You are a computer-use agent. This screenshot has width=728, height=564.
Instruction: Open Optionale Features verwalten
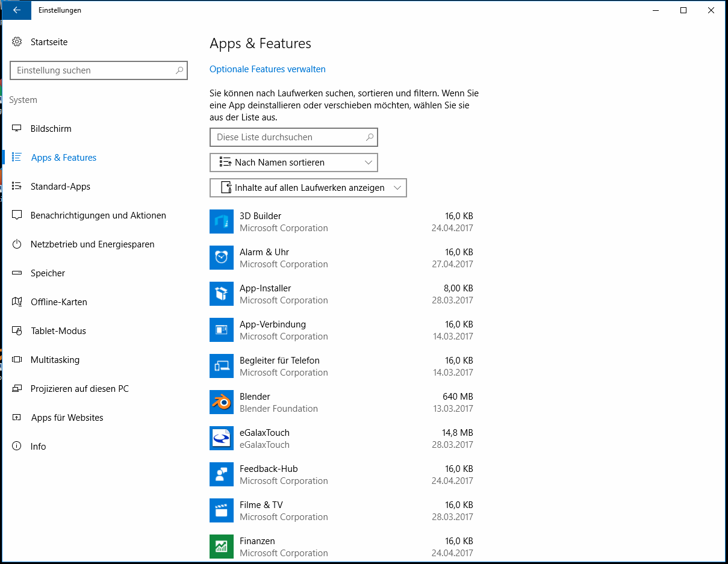point(267,69)
